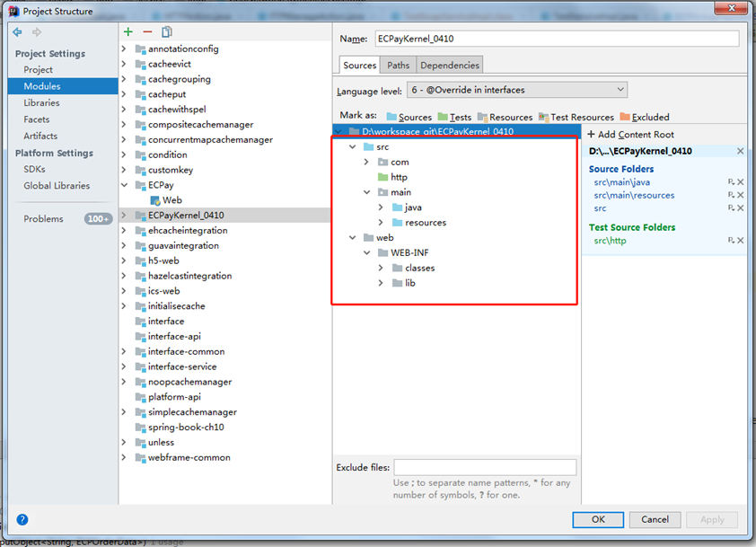Click the Exclude files input field
Image resolution: width=756 pixels, height=547 pixels.
coord(485,467)
